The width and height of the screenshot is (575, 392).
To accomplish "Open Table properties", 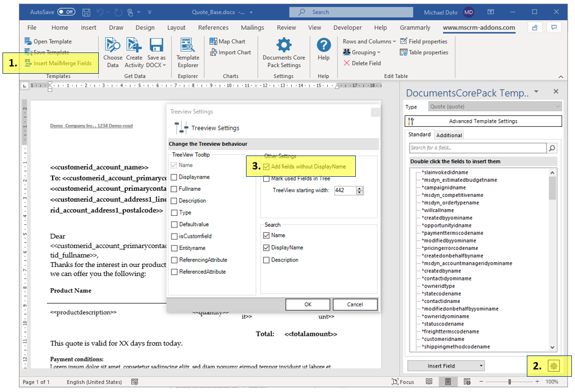I will click(x=424, y=52).
